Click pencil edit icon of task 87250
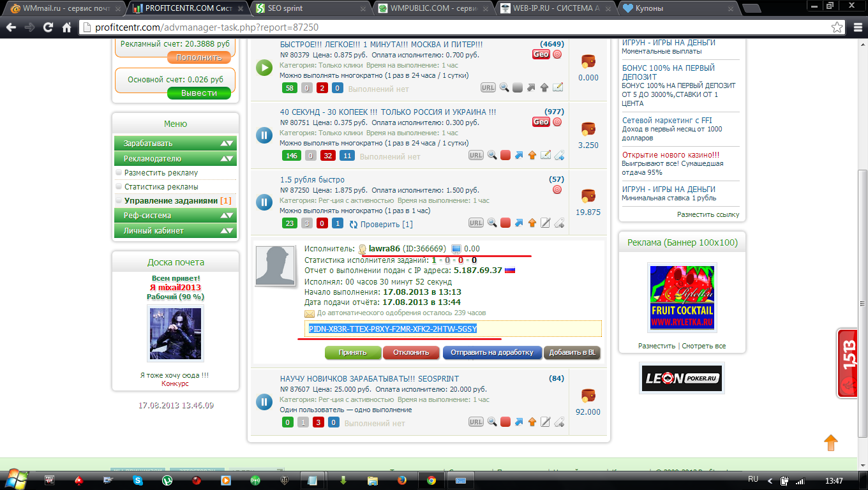Viewport: 868px width, 490px height. point(546,223)
